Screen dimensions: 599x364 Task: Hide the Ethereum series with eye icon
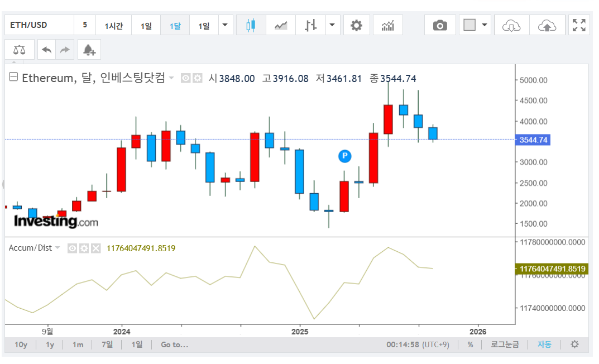186,78
